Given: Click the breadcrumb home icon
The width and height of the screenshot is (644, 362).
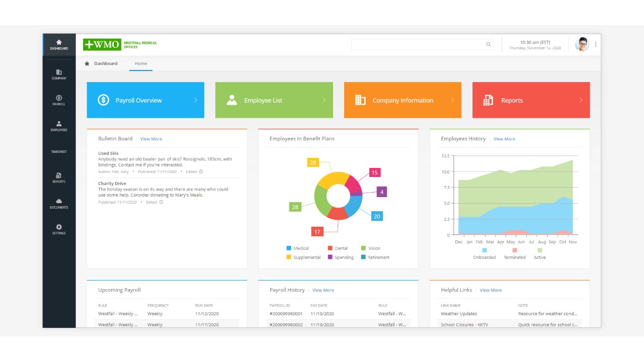Looking at the screenshot, I should tap(87, 63).
